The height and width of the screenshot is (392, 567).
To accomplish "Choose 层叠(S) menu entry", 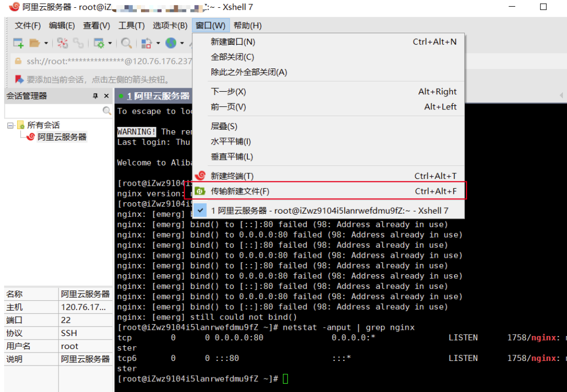I will pyautogui.click(x=329, y=126).
